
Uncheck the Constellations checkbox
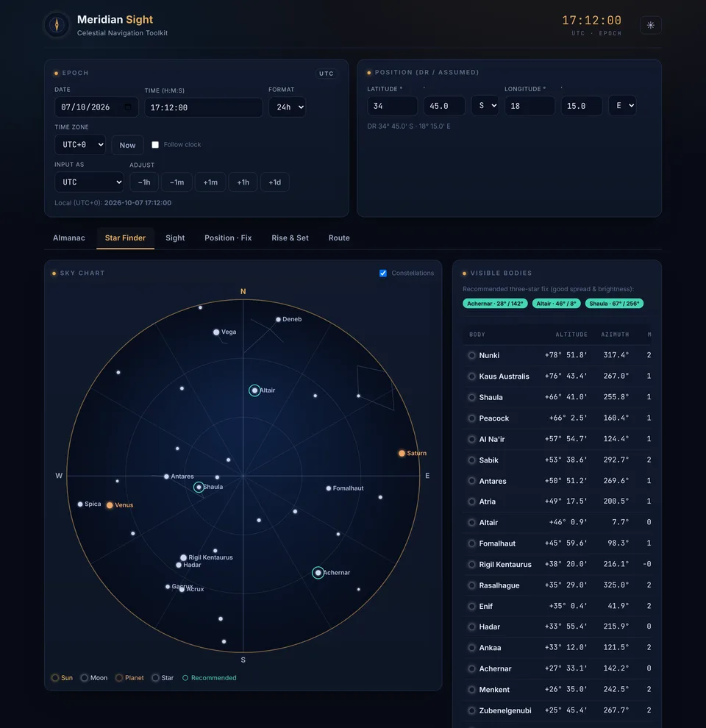382,274
